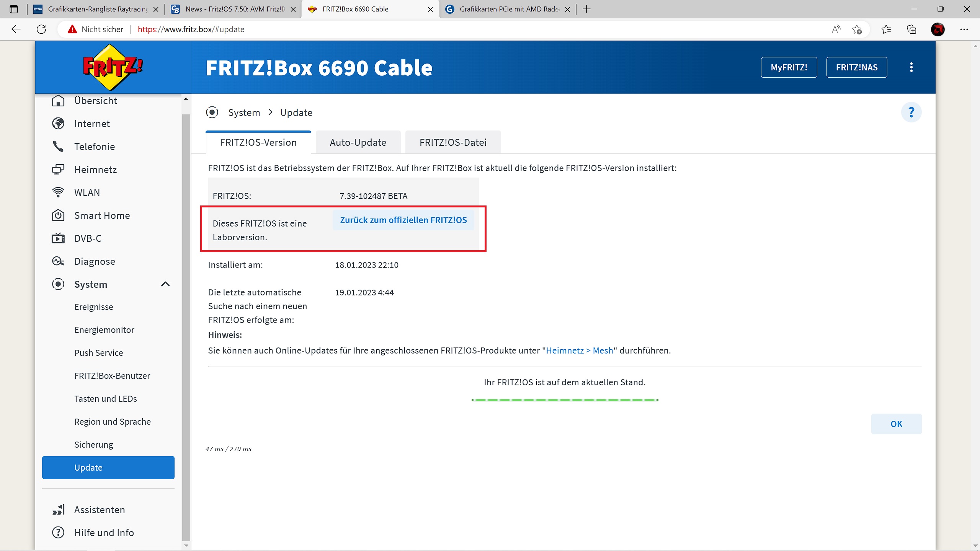Follow the Heimnetz > Mesh link
This screenshot has width=980, height=551.
coord(579,350)
